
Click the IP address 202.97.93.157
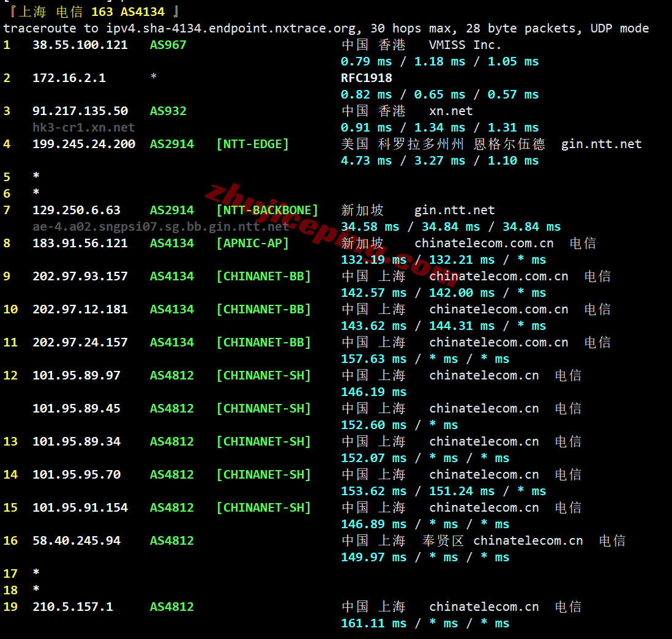[80, 276]
